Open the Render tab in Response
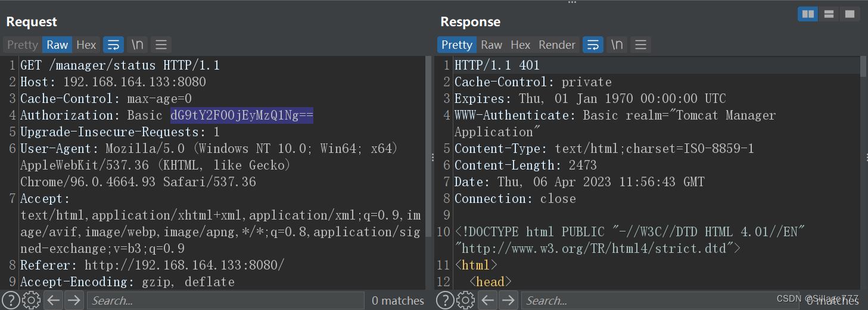The image size is (868, 310). coord(557,45)
